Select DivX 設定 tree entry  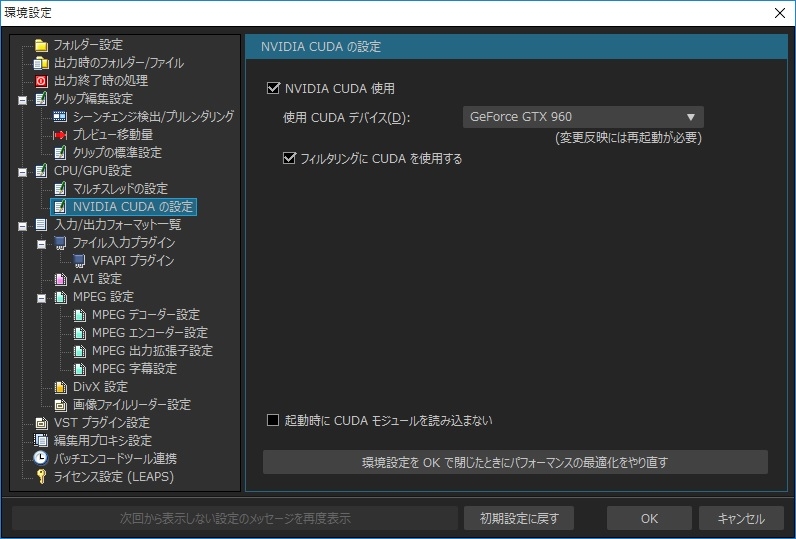[100, 387]
